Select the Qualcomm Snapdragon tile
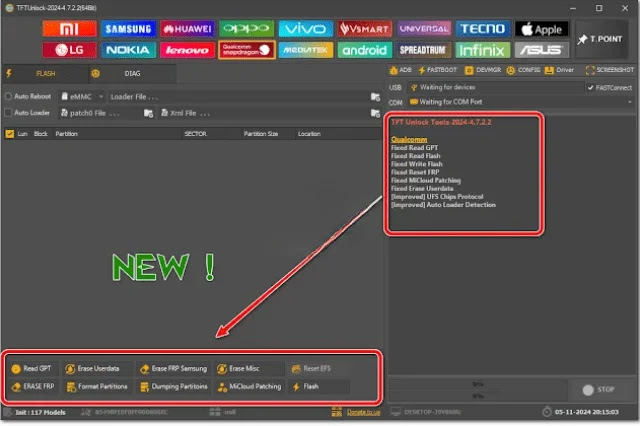Screen dimensions: 640x426 pos(247,50)
